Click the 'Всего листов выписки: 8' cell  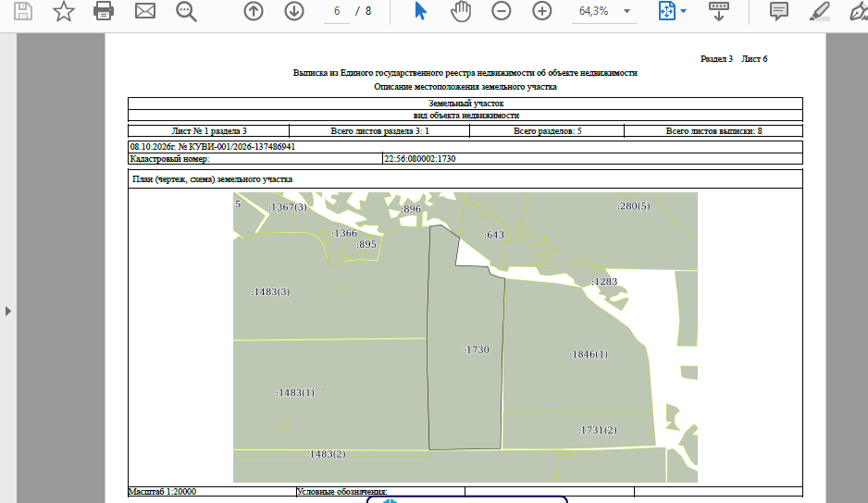[713, 131]
